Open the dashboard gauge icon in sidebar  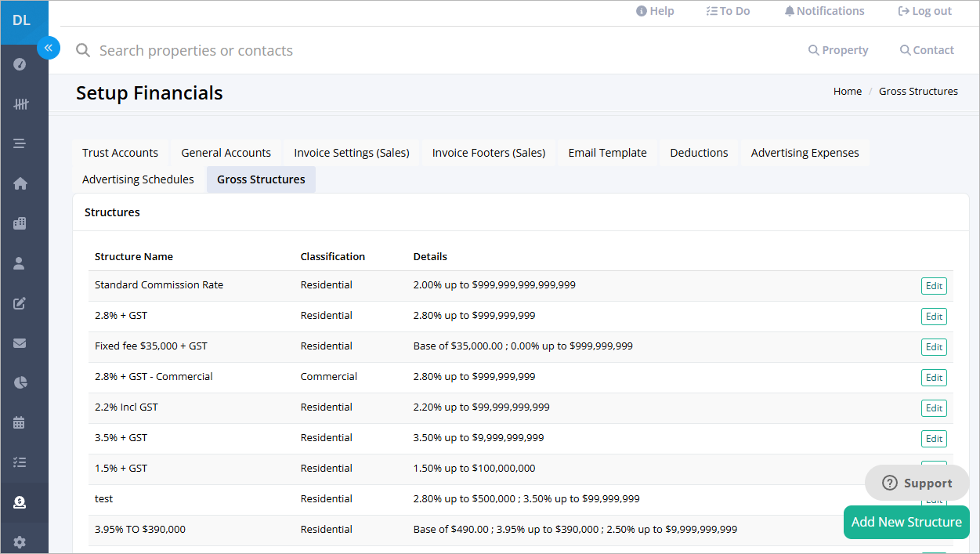tap(20, 64)
